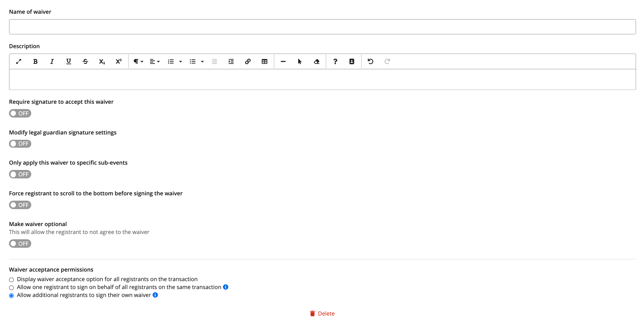The height and width of the screenshot is (324, 644).
Task: Insert a table
Action: point(265,61)
